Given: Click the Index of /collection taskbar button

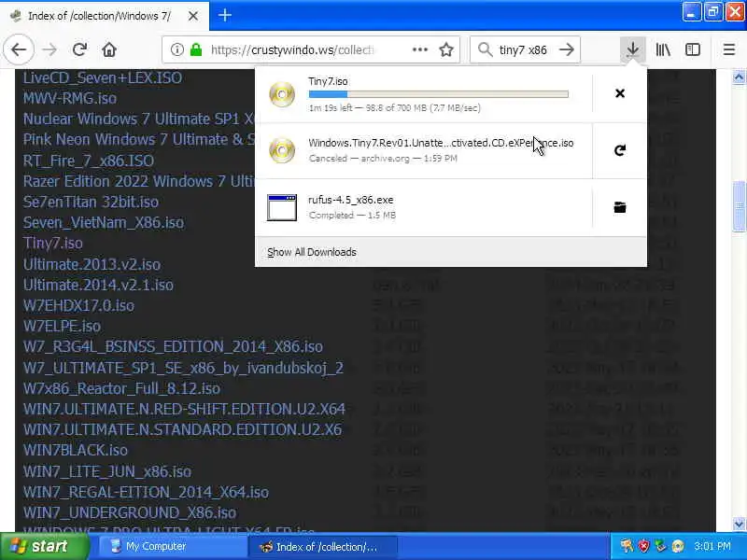Looking at the screenshot, I should 322,547.
